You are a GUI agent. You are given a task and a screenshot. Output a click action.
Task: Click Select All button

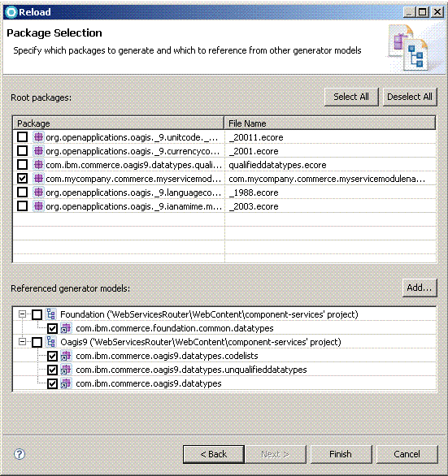pyautogui.click(x=351, y=97)
